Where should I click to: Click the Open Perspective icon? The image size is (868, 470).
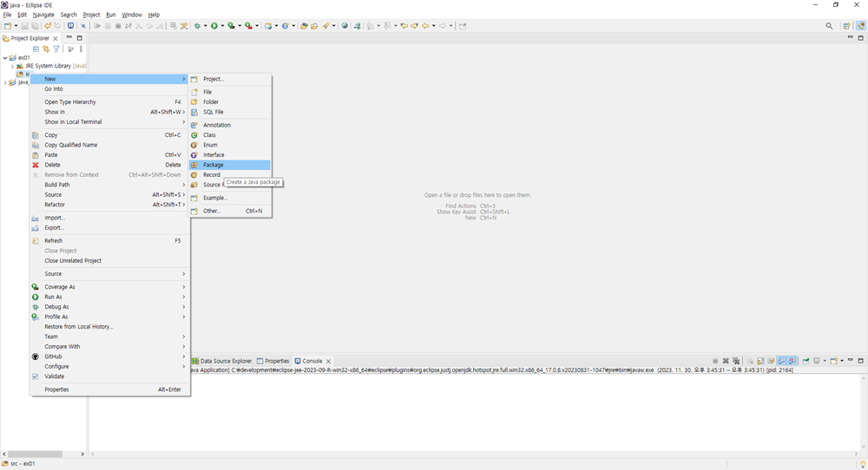845,26
